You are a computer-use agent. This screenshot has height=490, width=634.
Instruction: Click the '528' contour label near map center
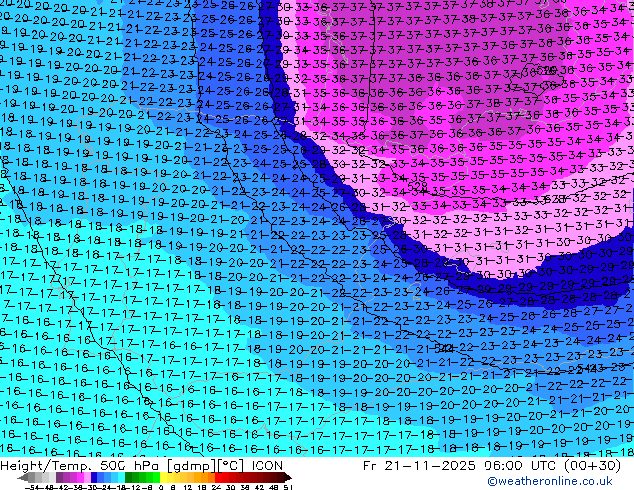[418, 186]
